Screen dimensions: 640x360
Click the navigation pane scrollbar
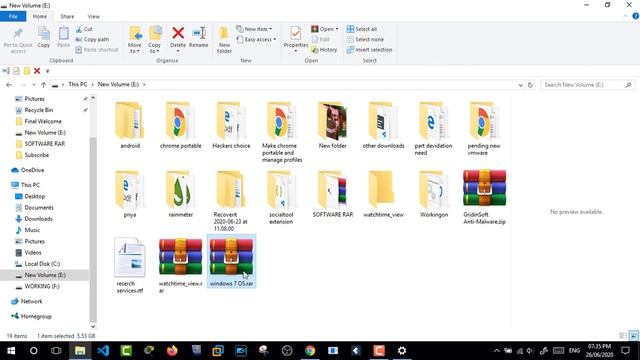(93, 229)
